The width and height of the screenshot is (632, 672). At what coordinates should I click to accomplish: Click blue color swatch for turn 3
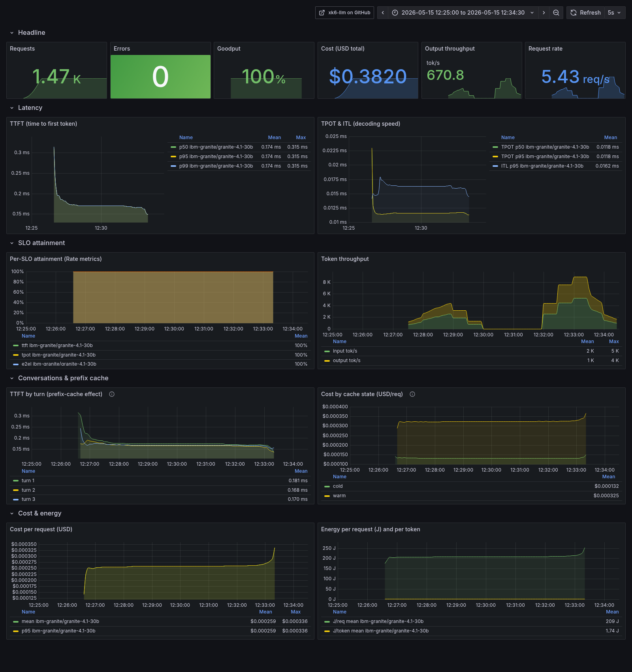pyautogui.click(x=16, y=499)
